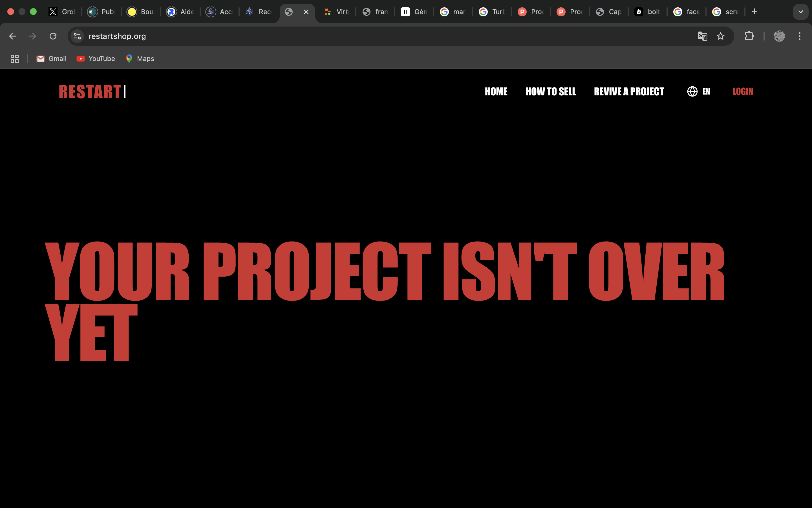
Task: Switch to the Acc tab
Action: coord(219,12)
